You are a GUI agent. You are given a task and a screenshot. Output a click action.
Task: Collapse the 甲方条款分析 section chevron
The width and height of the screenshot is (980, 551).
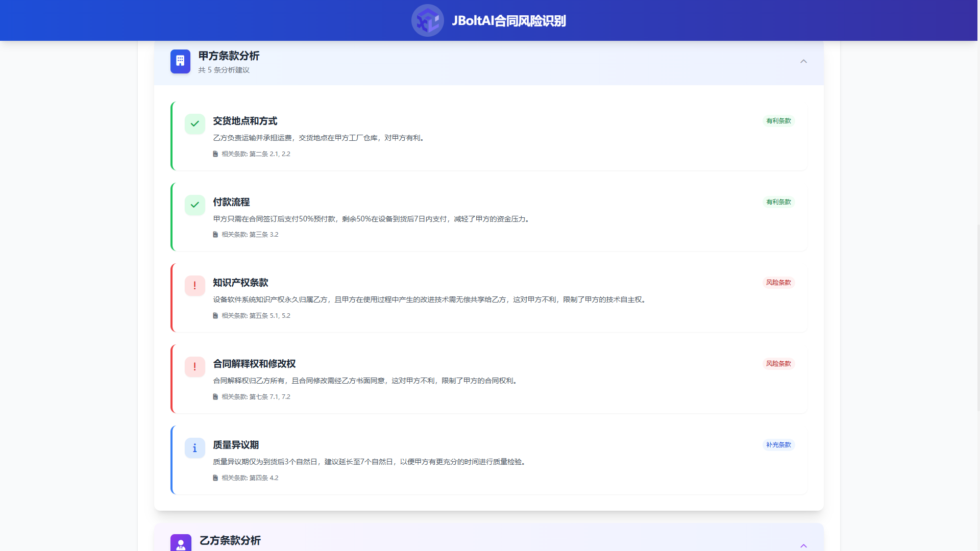pos(803,61)
